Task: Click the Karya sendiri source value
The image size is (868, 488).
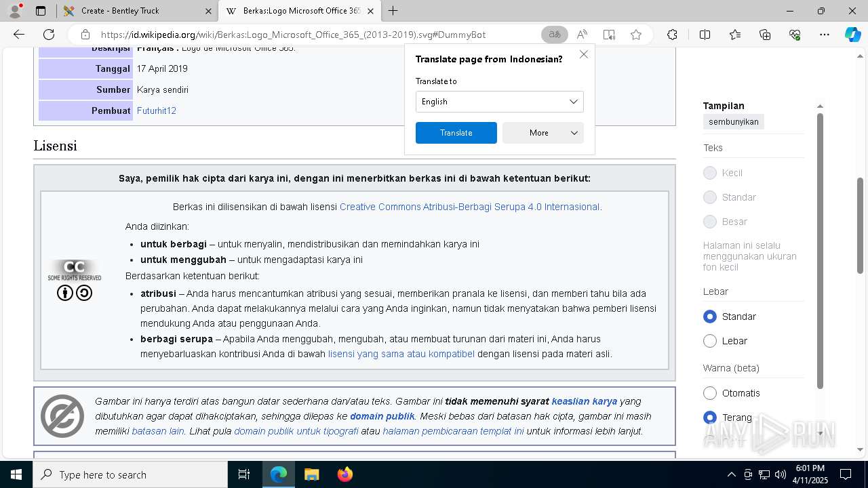Action: click(163, 89)
